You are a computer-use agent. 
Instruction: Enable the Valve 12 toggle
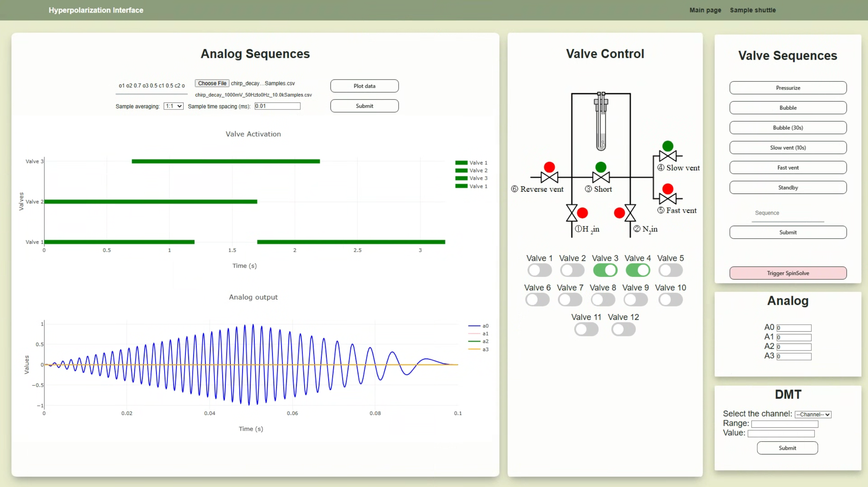tap(623, 329)
